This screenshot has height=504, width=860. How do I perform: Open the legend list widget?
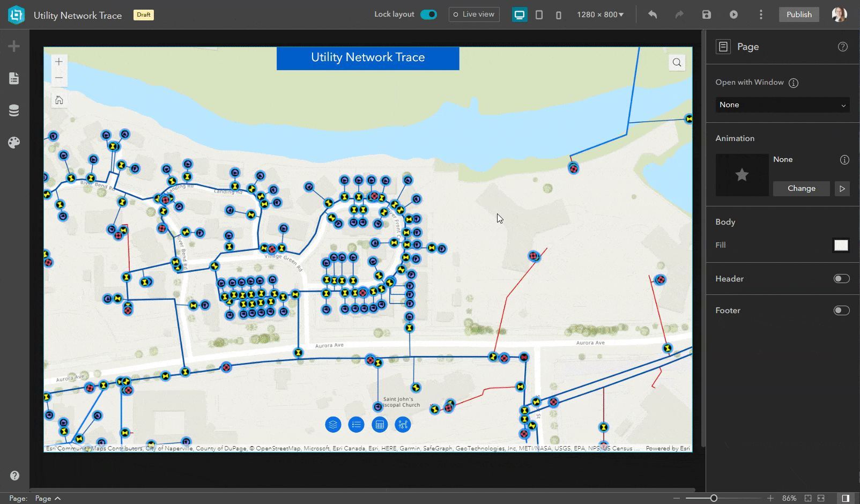[356, 425]
